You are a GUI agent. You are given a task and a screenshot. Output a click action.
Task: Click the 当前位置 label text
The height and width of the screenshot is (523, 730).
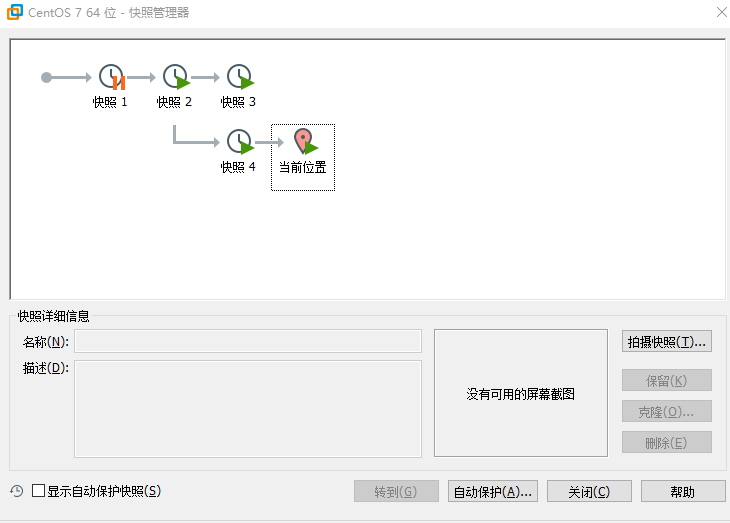tap(303, 167)
